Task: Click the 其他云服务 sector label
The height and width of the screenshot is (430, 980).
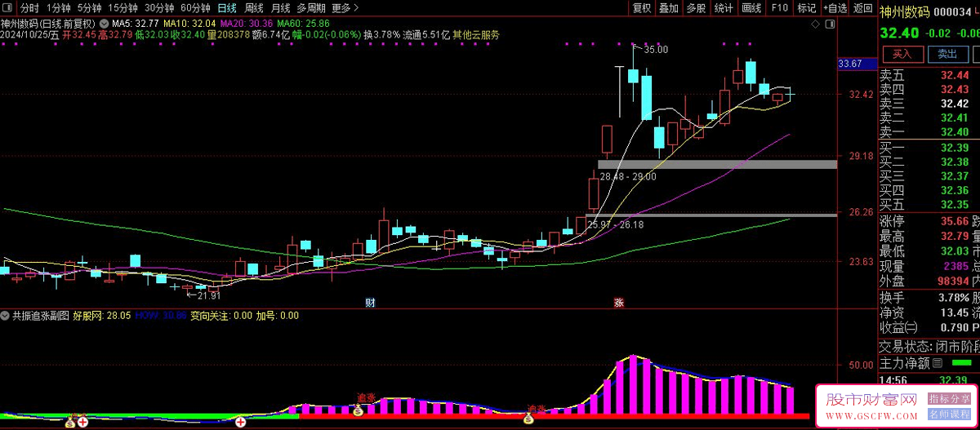Action: (476, 35)
